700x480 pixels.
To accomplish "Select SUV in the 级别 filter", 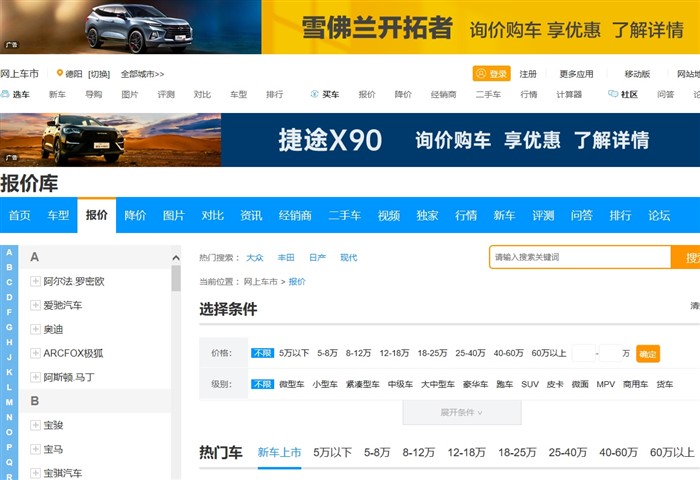I will click(530, 384).
